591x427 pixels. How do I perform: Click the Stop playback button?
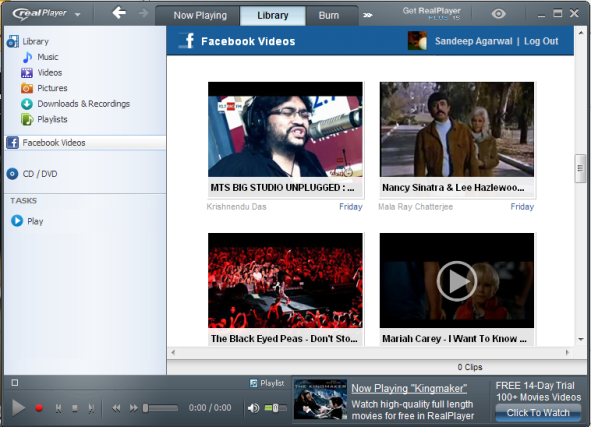click(75, 408)
